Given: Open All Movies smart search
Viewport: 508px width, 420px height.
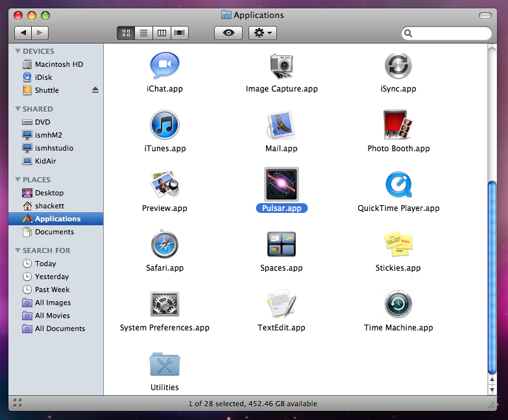Looking at the screenshot, I should pos(56,315).
